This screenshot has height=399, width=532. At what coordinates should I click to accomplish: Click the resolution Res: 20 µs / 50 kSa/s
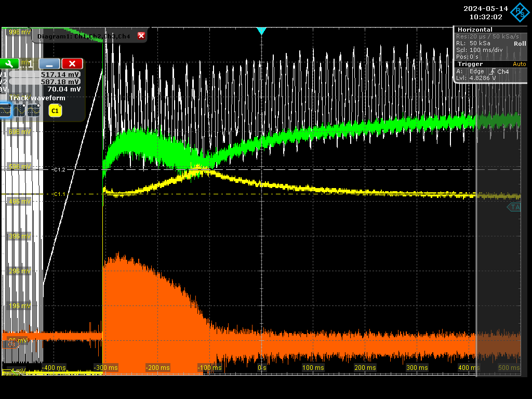tap(487, 36)
